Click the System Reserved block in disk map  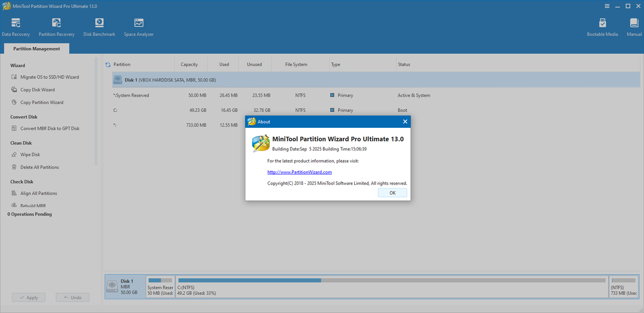[160, 287]
